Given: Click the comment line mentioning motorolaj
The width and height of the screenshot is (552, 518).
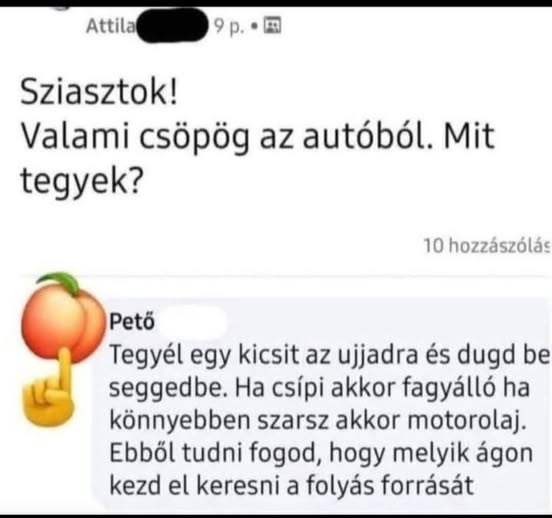Looking at the screenshot, I should [318, 420].
